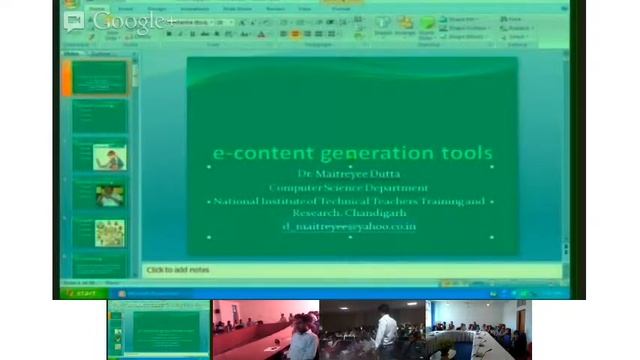The height and width of the screenshot is (360, 640).
Task: Click the Numbering list icon
Action: tap(301, 22)
